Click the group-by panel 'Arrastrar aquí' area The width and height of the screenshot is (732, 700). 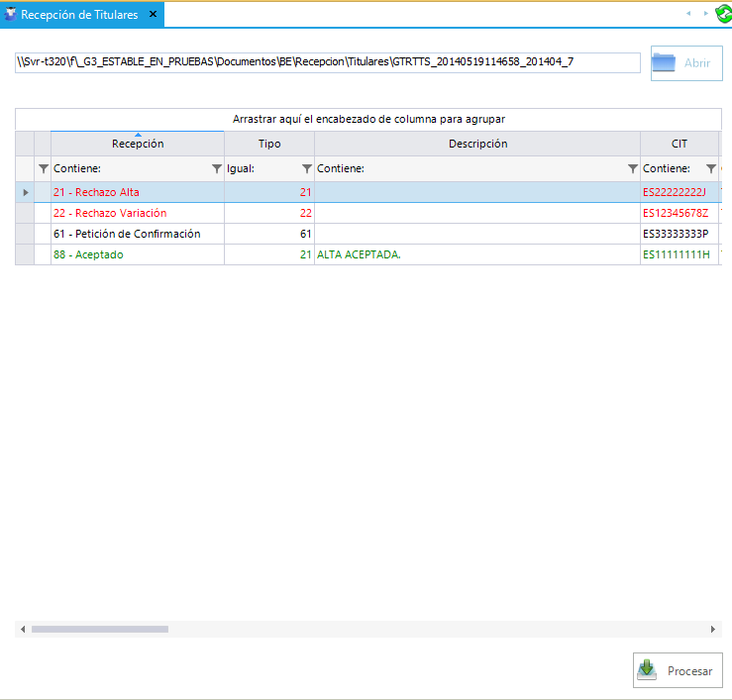pos(368,119)
